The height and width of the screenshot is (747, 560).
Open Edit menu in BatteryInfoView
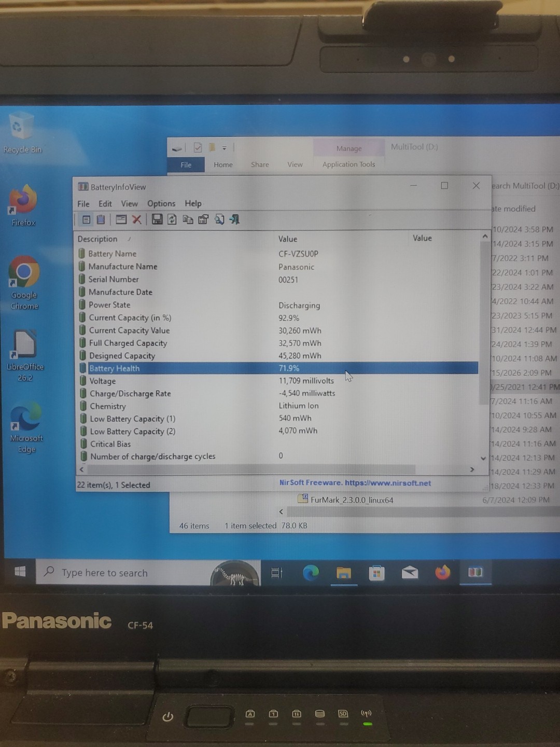tap(105, 204)
